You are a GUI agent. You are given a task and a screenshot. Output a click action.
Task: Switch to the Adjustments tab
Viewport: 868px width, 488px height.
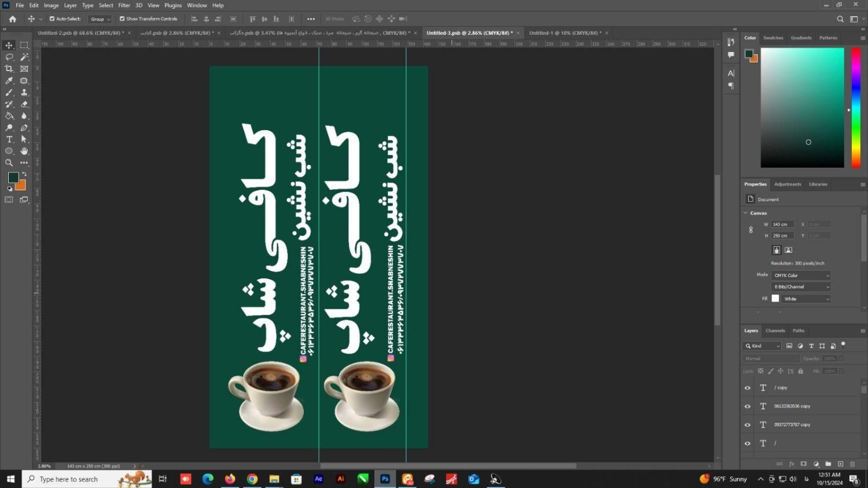coord(788,184)
